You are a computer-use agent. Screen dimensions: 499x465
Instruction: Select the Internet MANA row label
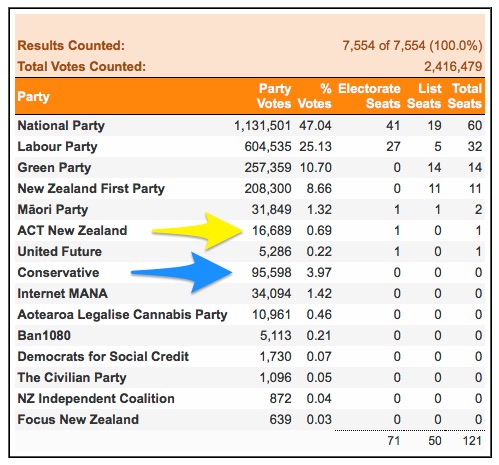pyautogui.click(x=63, y=294)
